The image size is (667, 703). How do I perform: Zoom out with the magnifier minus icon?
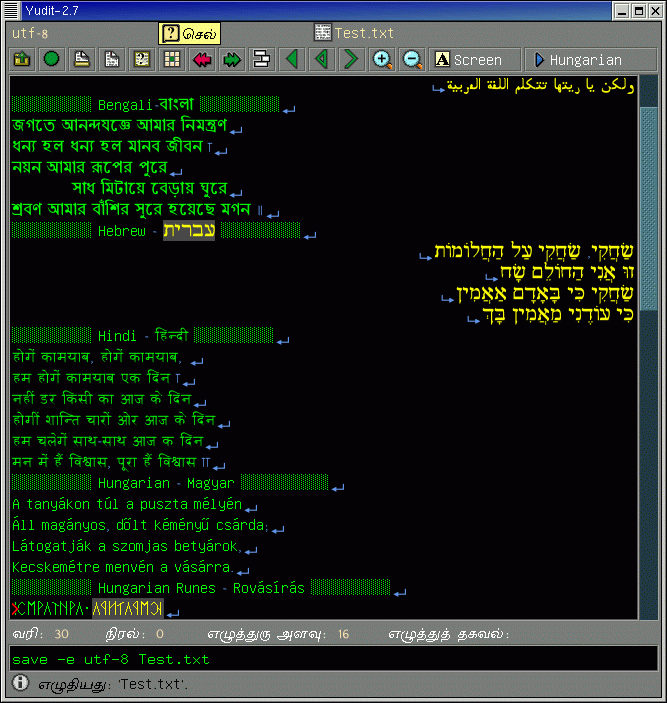[412, 60]
